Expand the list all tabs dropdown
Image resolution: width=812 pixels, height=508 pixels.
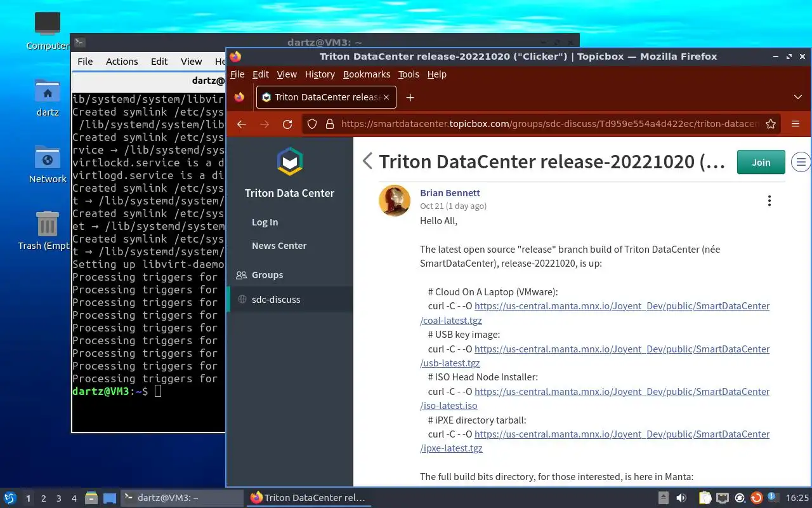point(798,97)
